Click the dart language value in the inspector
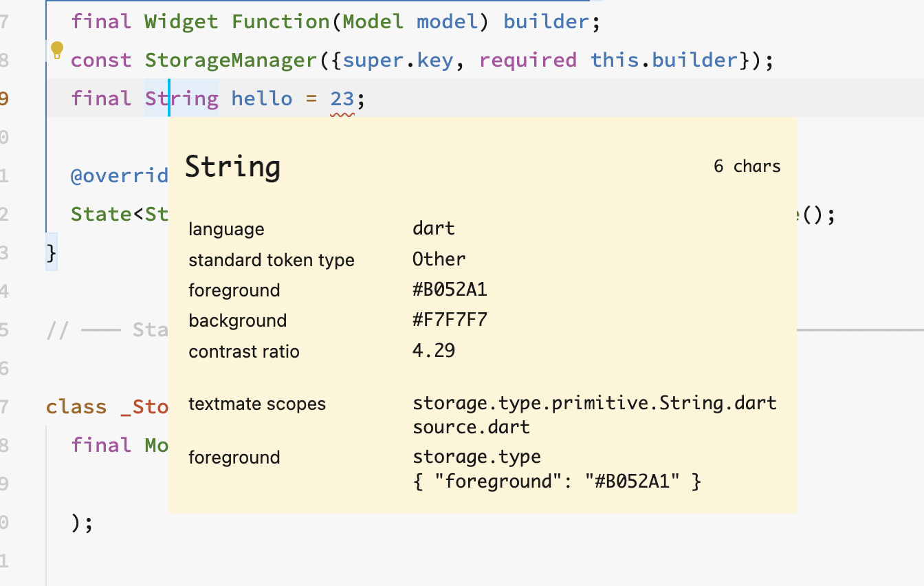This screenshot has height=586, width=924. click(x=434, y=228)
